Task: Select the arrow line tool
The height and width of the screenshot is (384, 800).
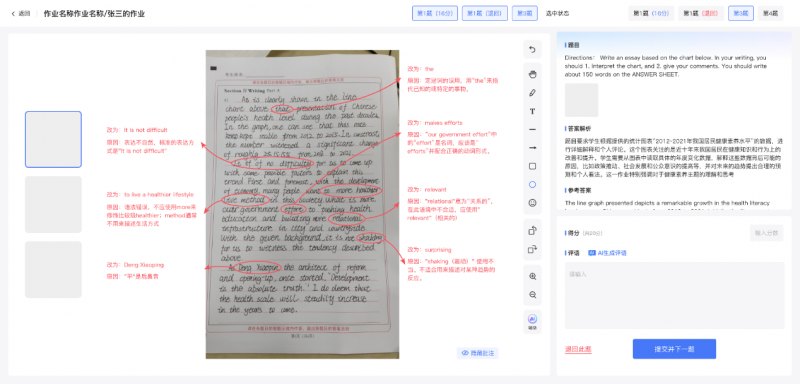Action: 532,148
